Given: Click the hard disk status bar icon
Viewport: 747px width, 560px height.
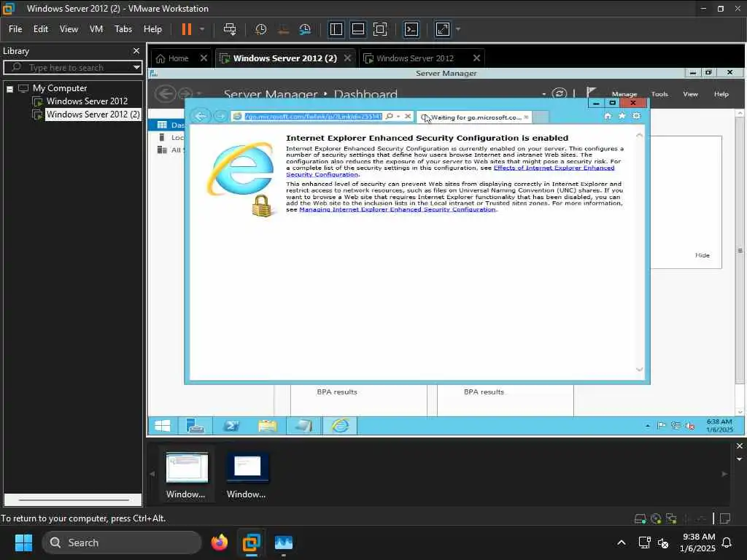Looking at the screenshot, I should (640, 519).
